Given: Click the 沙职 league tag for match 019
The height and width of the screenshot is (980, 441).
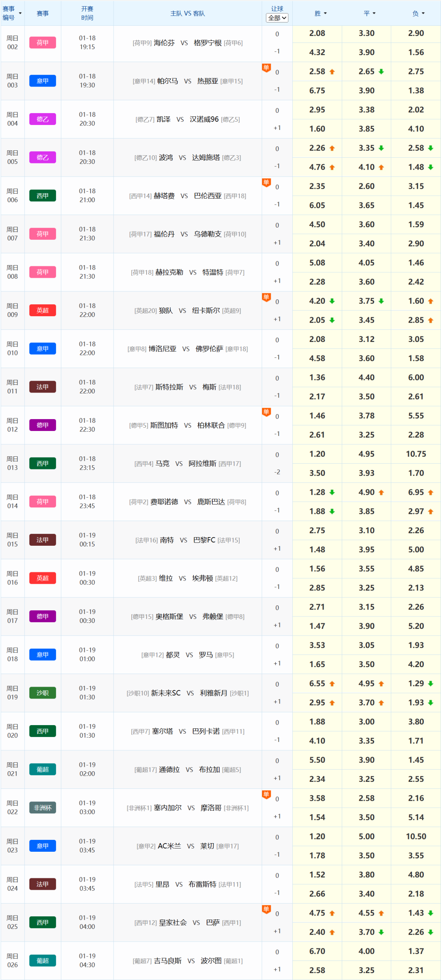Looking at the screenshot, I should click(x=42, y=693).
